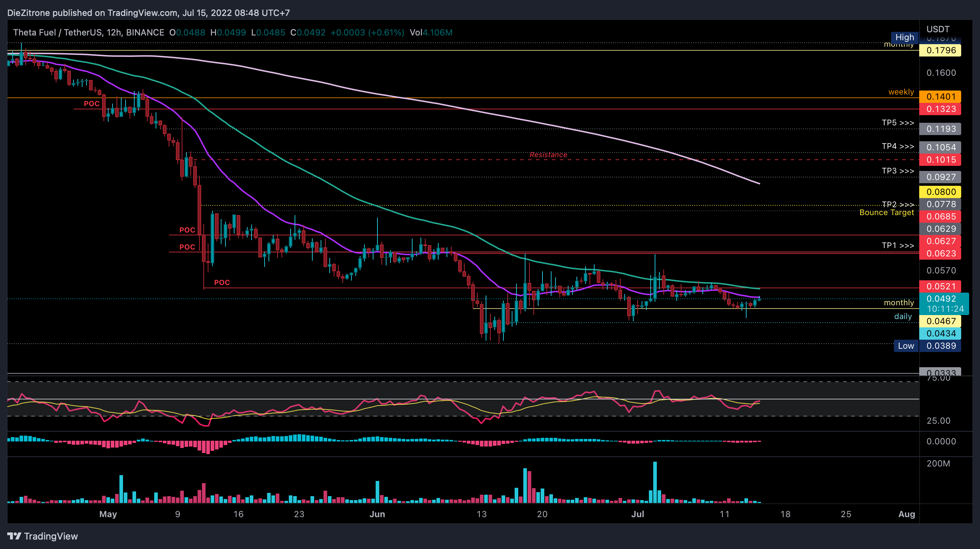Viewport: 980px width, 549px height.
Task: Click the red italic Resistance text
Action: pos(548,155)
